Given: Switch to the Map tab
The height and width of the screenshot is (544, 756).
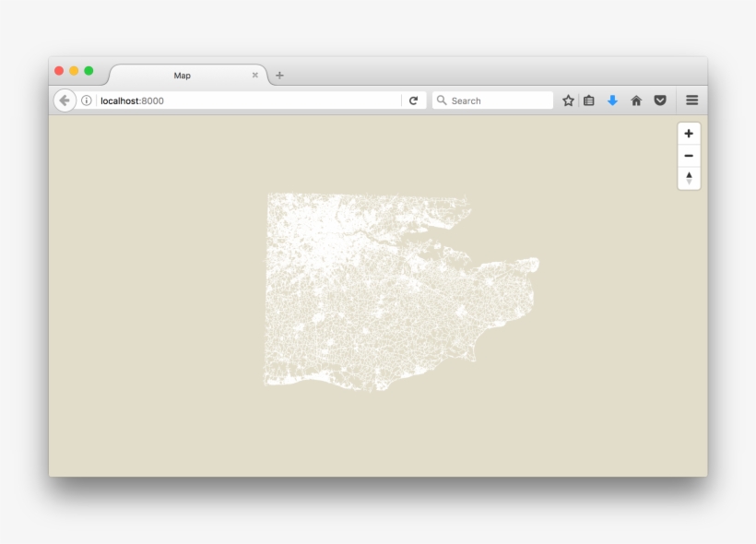Looking at the screenshot, I should [182, 75].
